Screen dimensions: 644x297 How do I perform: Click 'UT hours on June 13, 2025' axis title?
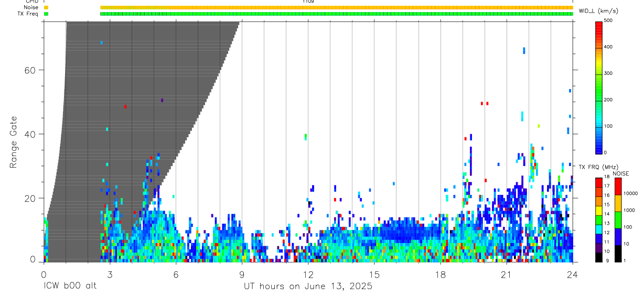click(x=308, y=286)
